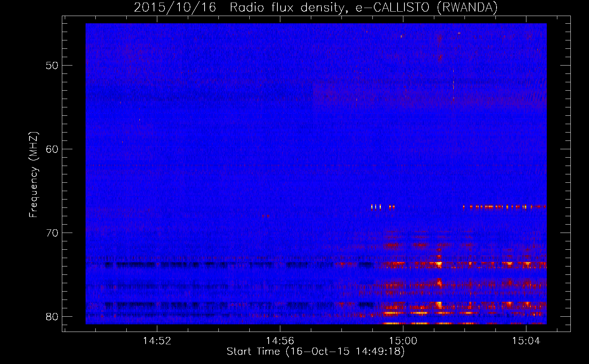The image size is (589, 364).
Task: Click the '14:56' time tick label
Action: point(280,341)
